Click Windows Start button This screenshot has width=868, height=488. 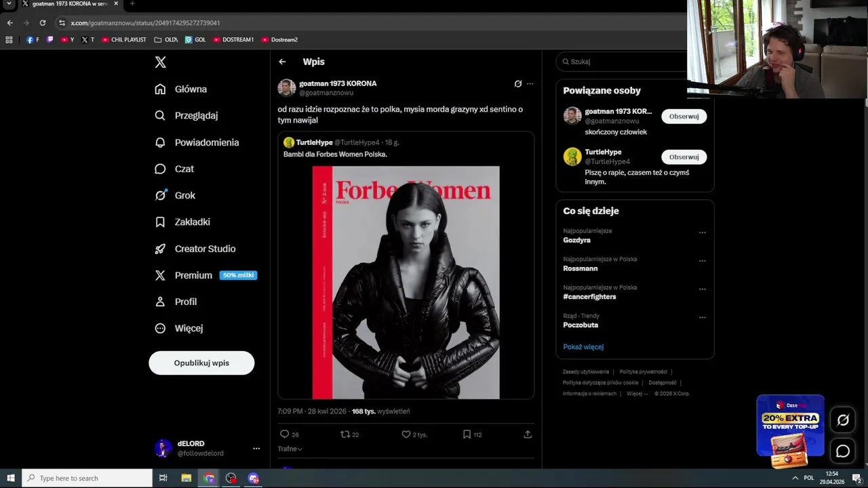[11, 478]
